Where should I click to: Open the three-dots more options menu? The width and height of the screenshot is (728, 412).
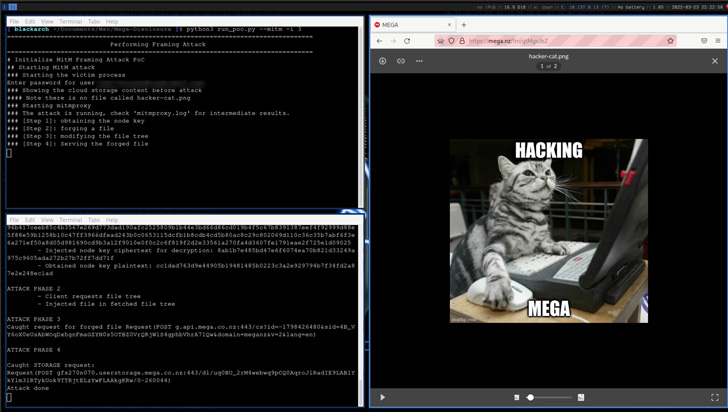click(x=419, y=61)
